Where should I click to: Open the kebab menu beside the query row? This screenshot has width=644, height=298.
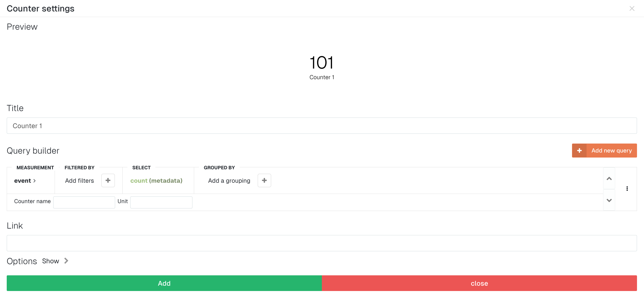pyautogui.click(x=627, y=189)
